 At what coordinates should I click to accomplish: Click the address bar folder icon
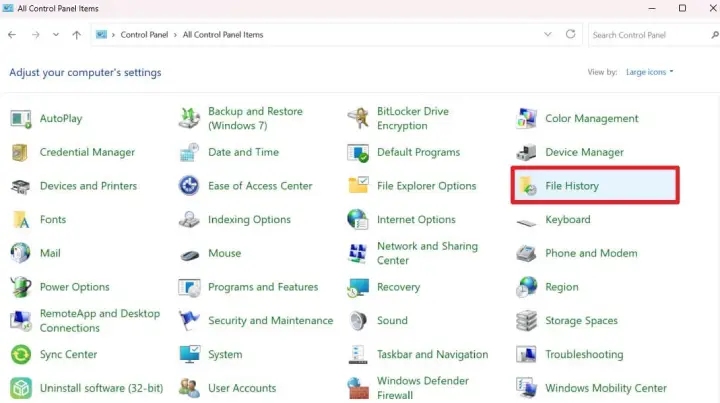(101, 35)
